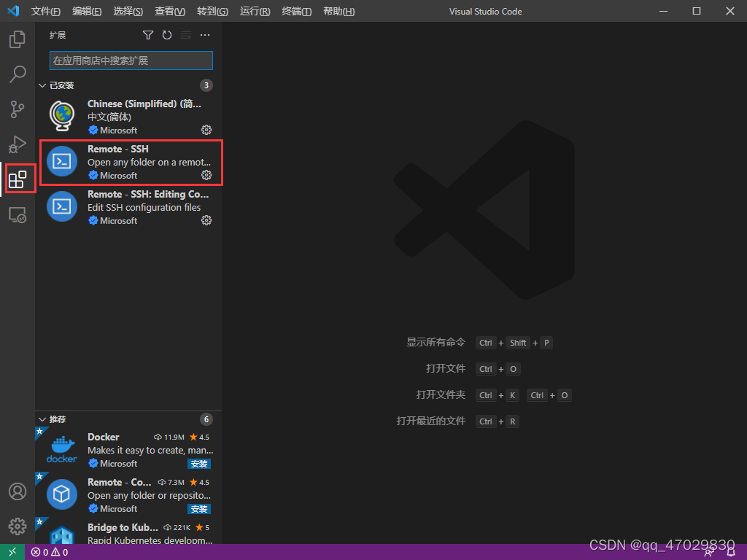Click the Chinese language pack globe icon
747x560 pixels.
click(62, 116)
